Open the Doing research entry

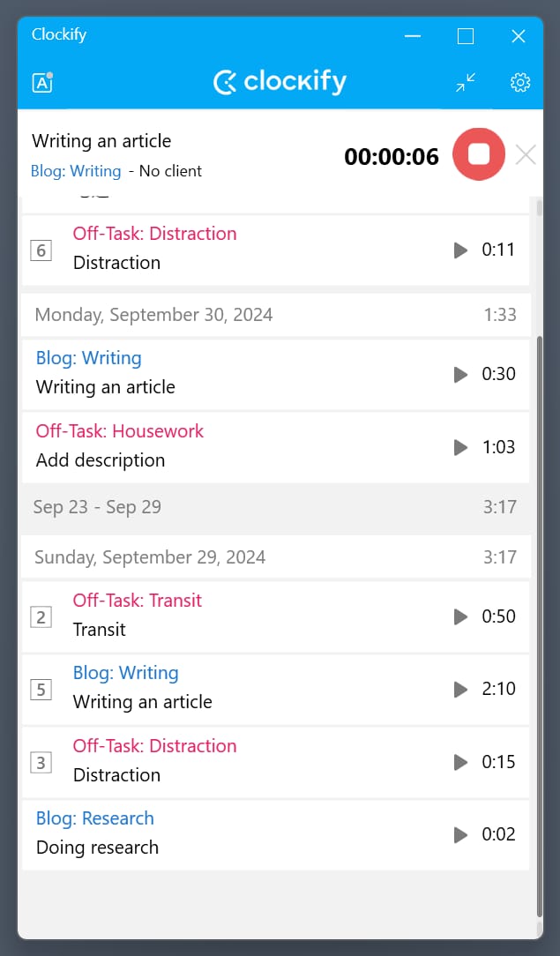click(97, 848)
